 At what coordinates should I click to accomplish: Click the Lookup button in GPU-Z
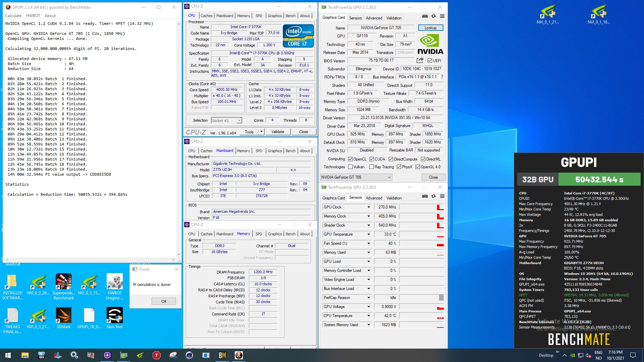(x=430, y=28)
